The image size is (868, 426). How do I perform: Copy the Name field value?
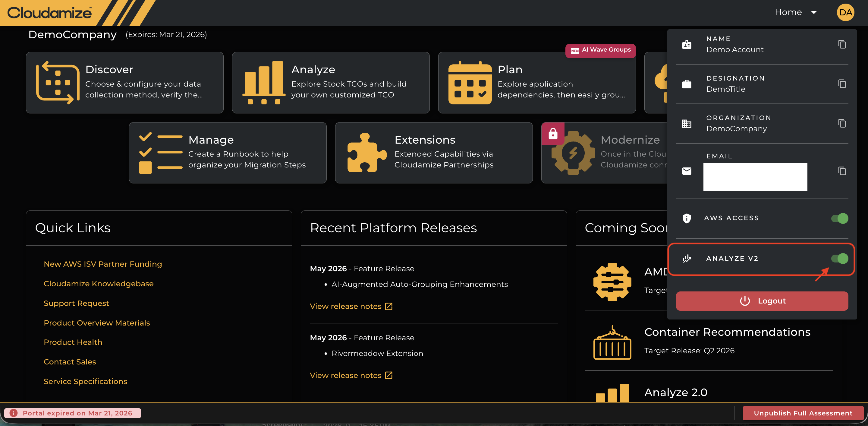(842, 45)
